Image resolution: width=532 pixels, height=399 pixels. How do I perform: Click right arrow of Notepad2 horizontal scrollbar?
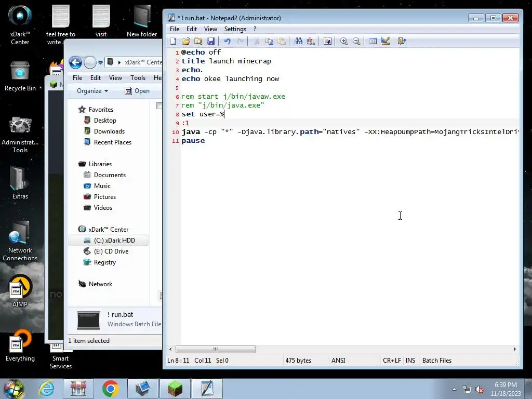click(515, 349)
